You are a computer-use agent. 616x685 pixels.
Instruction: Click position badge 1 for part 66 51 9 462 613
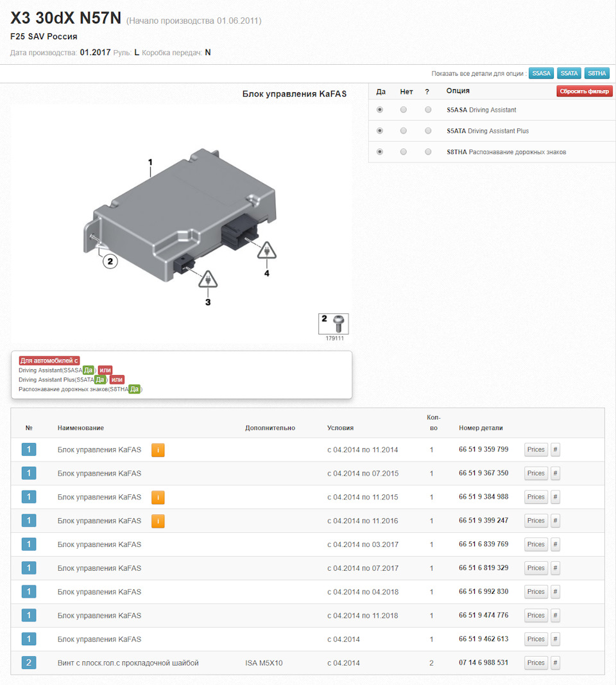[29, 639]
